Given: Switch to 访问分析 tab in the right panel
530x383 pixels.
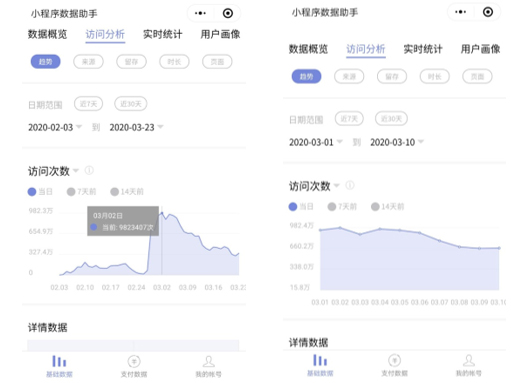Looking at the screenshot, I should [x=366, y=49].
